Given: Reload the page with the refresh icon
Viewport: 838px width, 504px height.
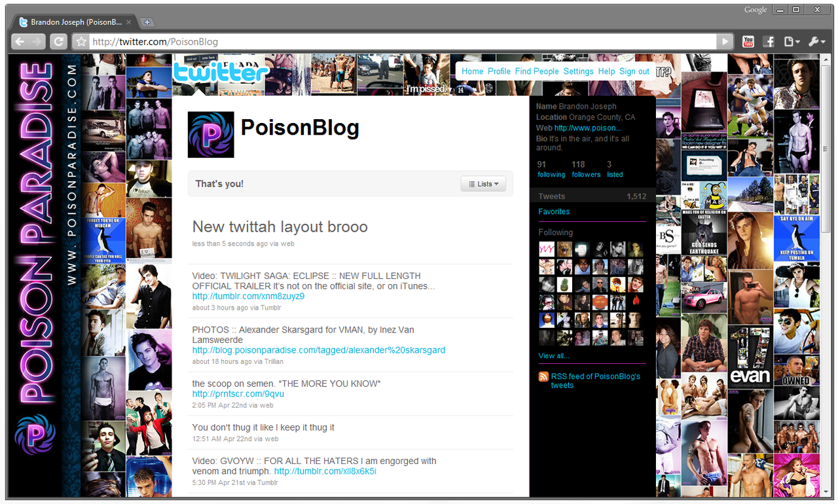Looking at the screenshot, I should pos(58,42).
